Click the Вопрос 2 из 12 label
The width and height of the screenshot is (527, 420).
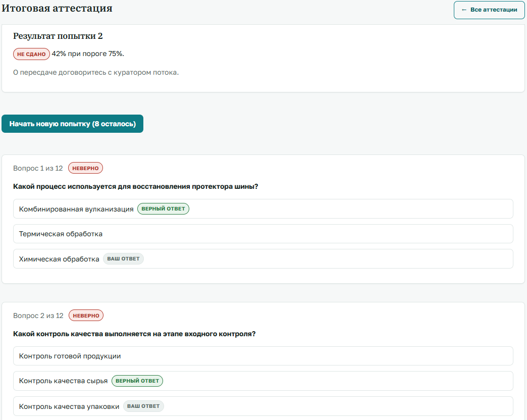click(38, 316)
